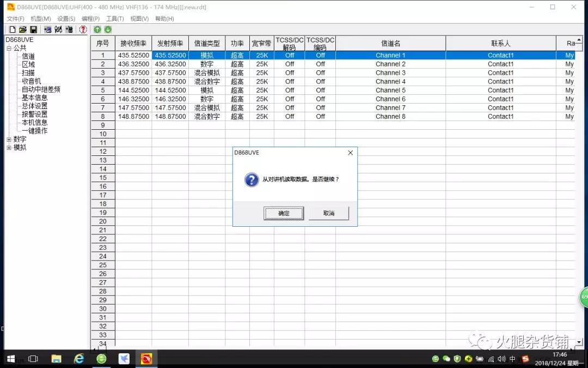Click the Windows Start button
Image resolution: width=588 pixels, height=368 pixels.
click(10, 358)
